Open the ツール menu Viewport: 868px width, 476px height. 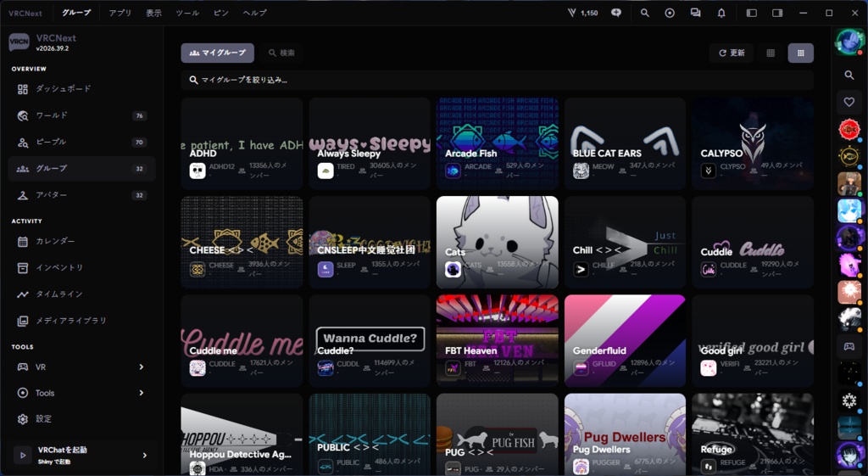(187, 13)
